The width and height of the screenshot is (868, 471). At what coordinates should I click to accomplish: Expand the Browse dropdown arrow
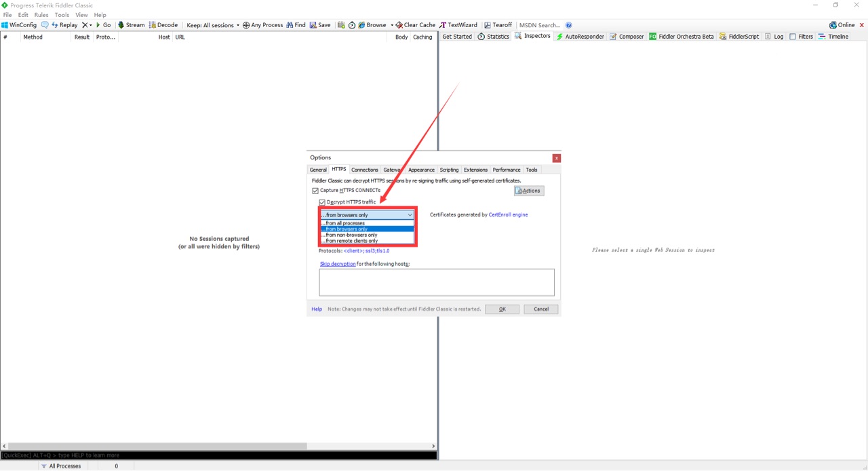(392, 25)
